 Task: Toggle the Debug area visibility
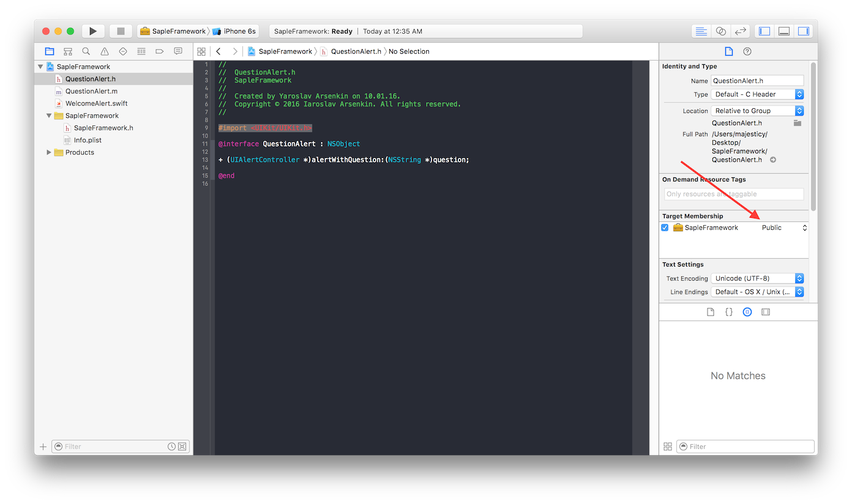pyautogui.click(x=784, y=31)
